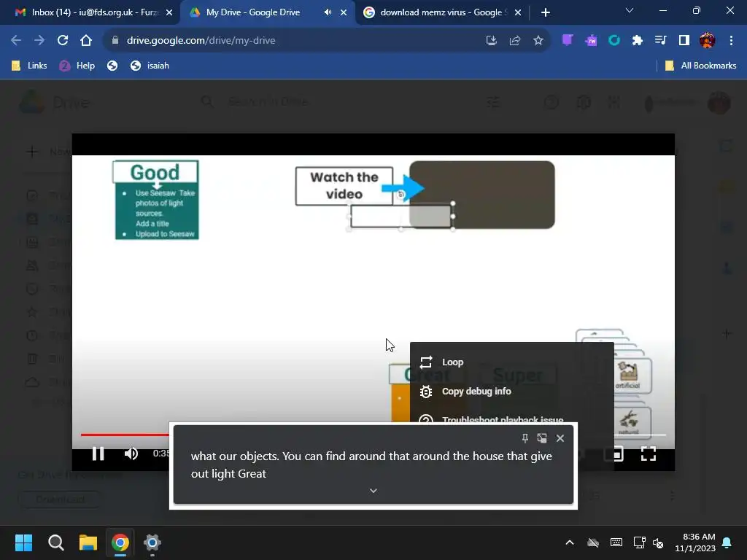Click the miniplayer icon beside fullscreen
Viewport: 747px width, 560px height.
[614, 454]
